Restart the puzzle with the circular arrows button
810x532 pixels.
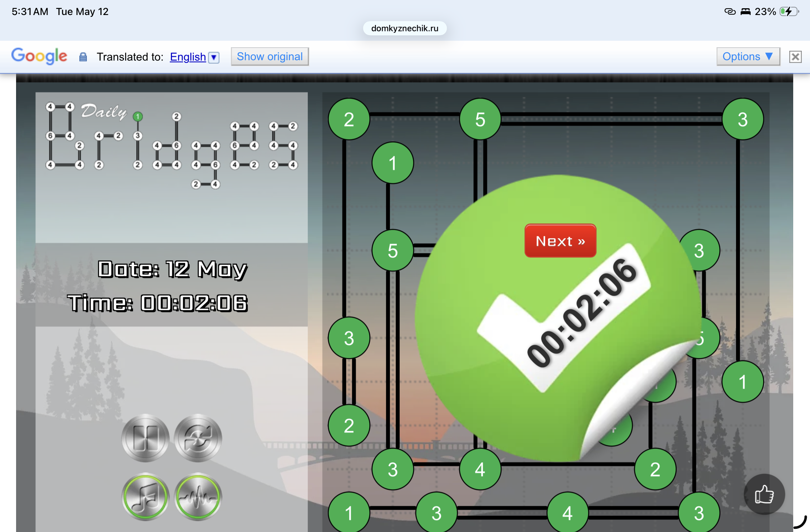198,438
